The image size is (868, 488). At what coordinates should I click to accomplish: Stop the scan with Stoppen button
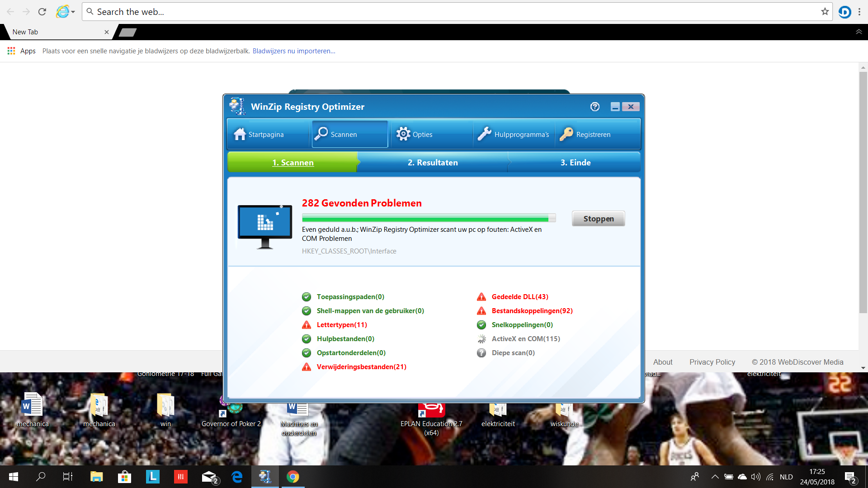[x=599, y=219]
